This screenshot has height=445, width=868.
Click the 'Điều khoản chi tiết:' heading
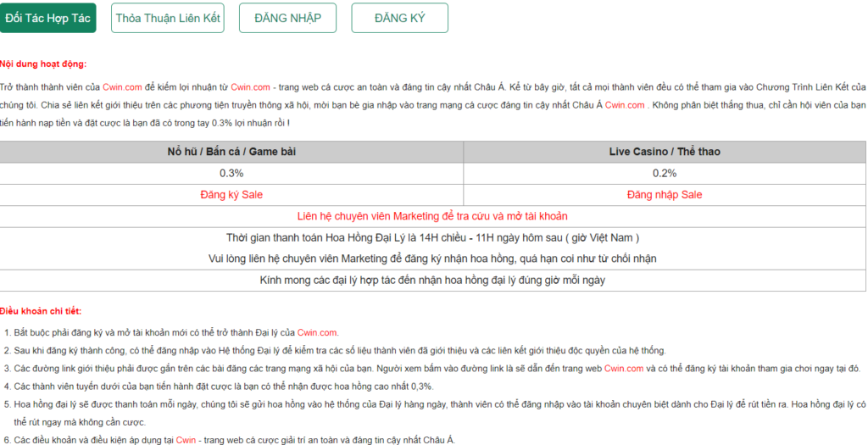[x=41, y=311]
